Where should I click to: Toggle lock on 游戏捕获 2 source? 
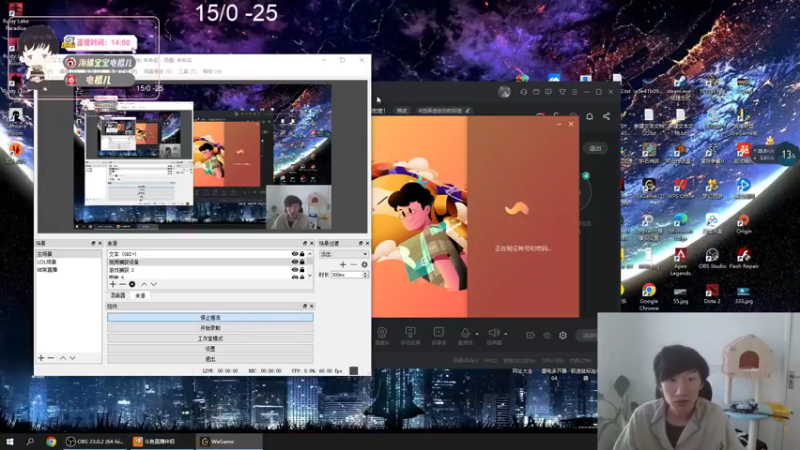(302, 269)
